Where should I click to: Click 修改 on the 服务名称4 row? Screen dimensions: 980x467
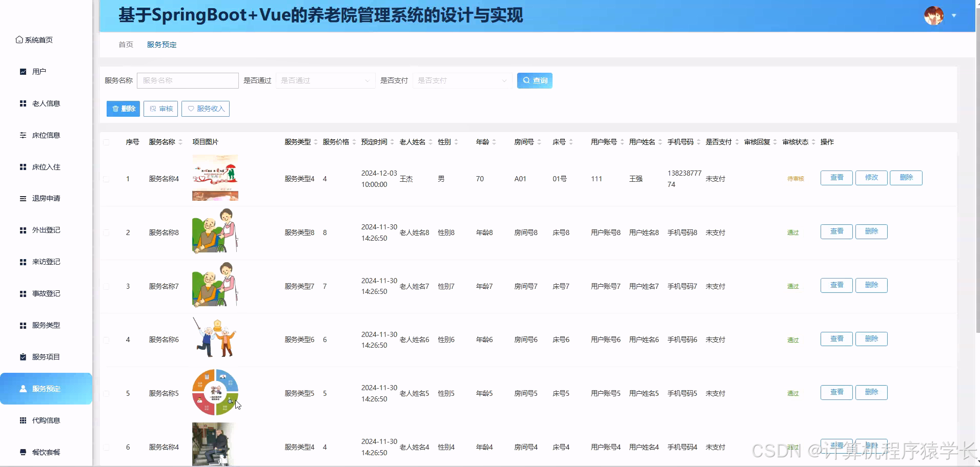point(871,178)
